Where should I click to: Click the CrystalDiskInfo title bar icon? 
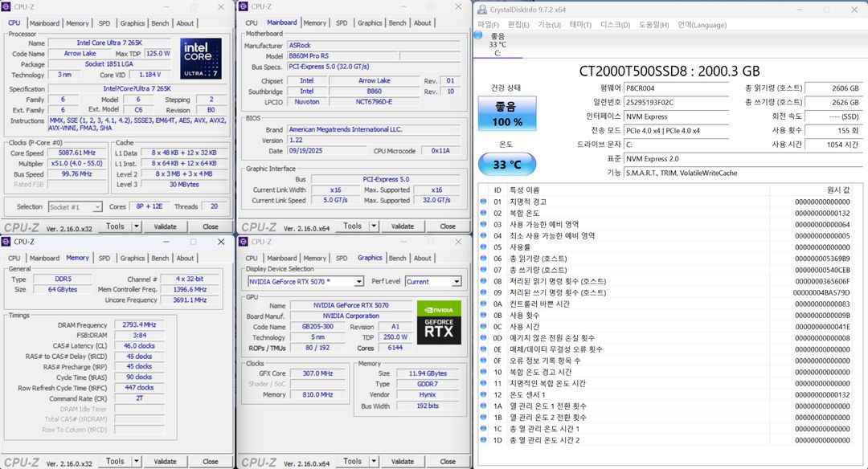pyautogui.click(x=482, y=10)
